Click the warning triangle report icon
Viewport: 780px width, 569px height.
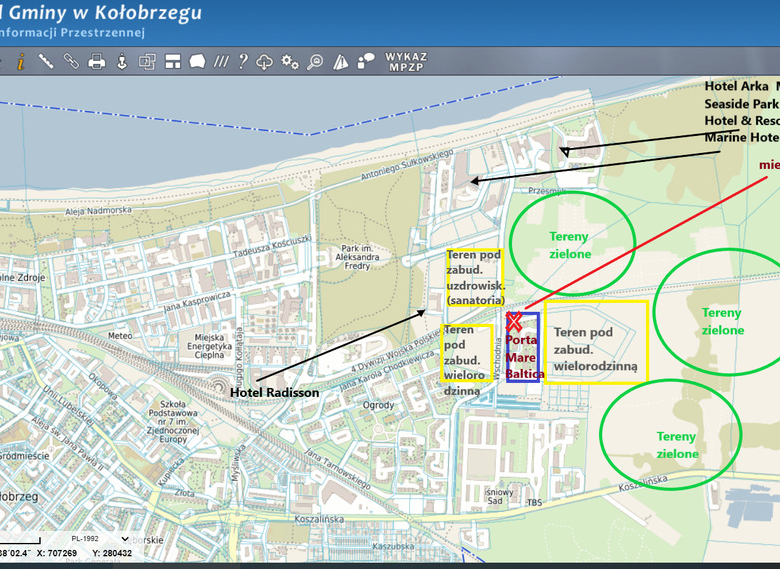(340, 62)
